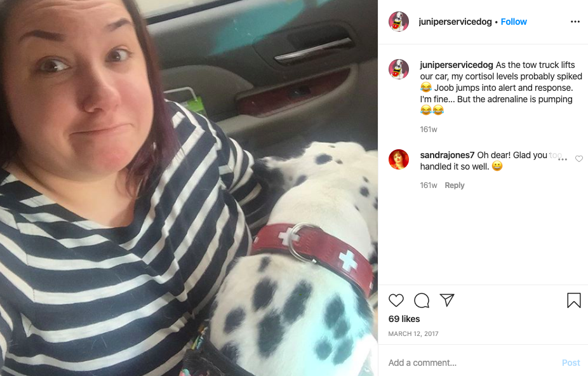This screenshot has height=376, width=588.
Task: Open the juniperservicedog profile from the header username
Action: click(455, 22)
